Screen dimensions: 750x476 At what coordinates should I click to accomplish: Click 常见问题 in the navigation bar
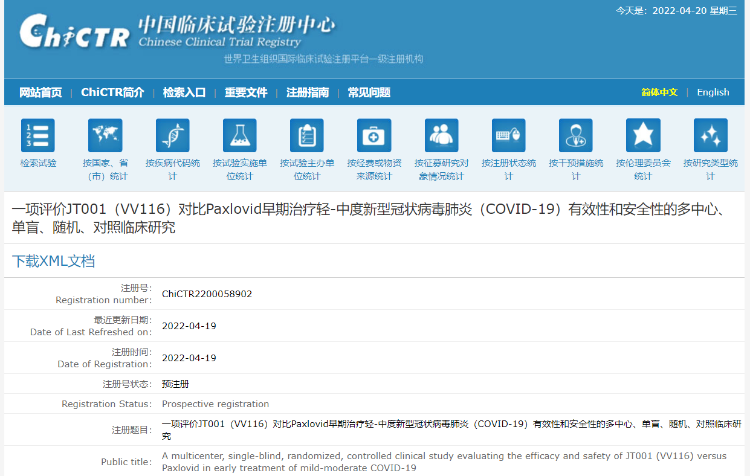[369, 92]
